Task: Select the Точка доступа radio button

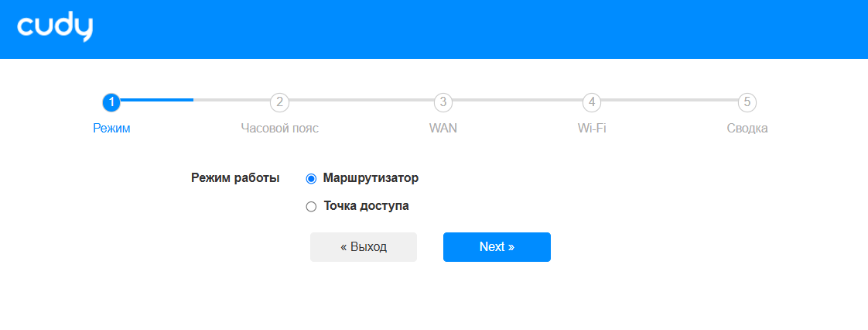Action: [312, 206]
